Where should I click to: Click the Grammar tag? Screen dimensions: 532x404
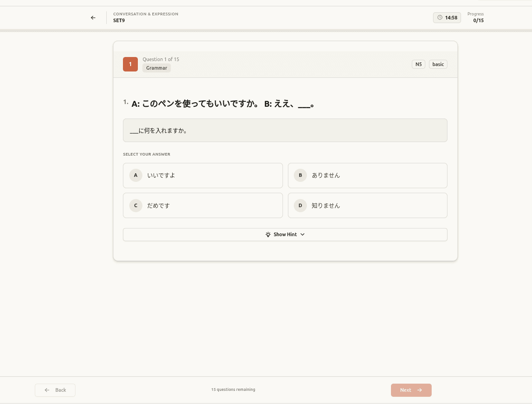coord(156,68)
